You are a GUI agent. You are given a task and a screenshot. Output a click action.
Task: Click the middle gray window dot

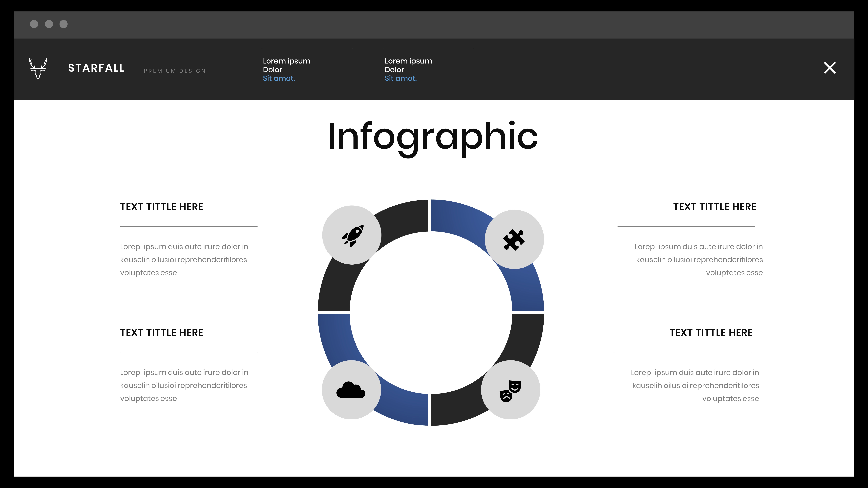pyautogui.click(x=49, y=24)
